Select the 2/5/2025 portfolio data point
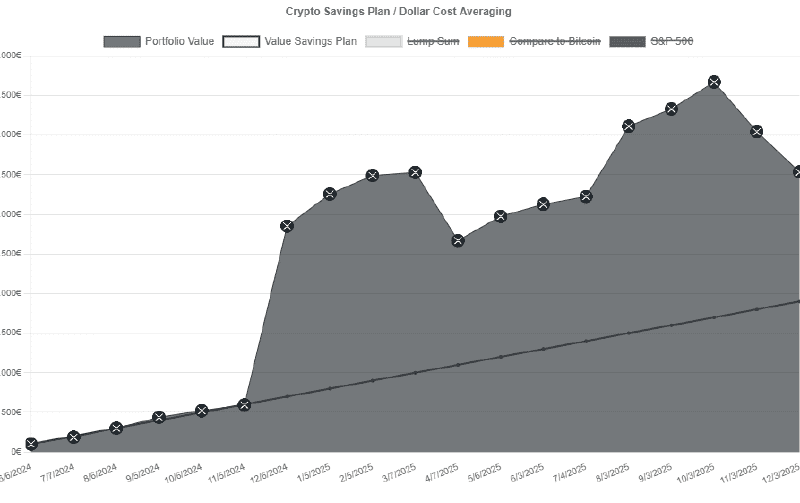This screenshot has width=800, height=503. pos(372,176)
